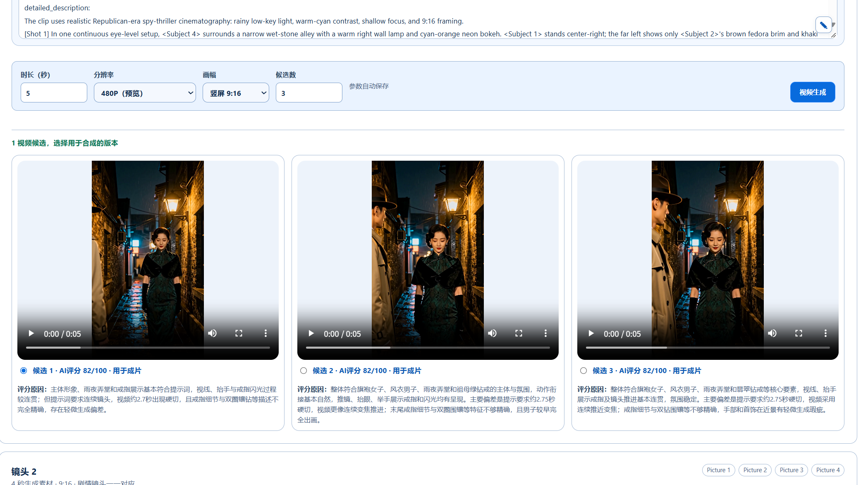The image size is (868, 485).
Task: Open the 画幅 竖屏 9:16 dropdown
Action: pyautogui.click(x=236, y=93)
